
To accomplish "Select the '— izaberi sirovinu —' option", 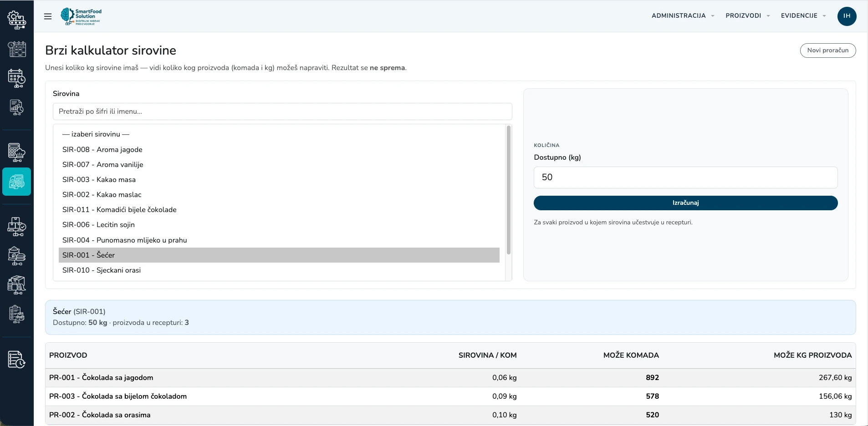I will (x=279, y=134).
